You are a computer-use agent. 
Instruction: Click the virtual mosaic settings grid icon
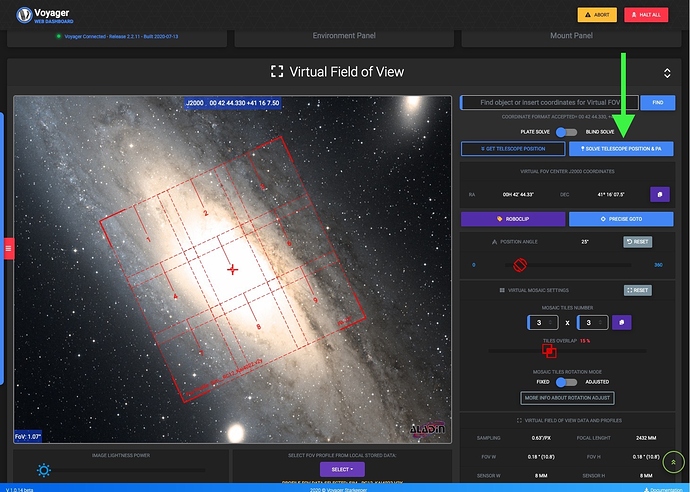[502, 290]
